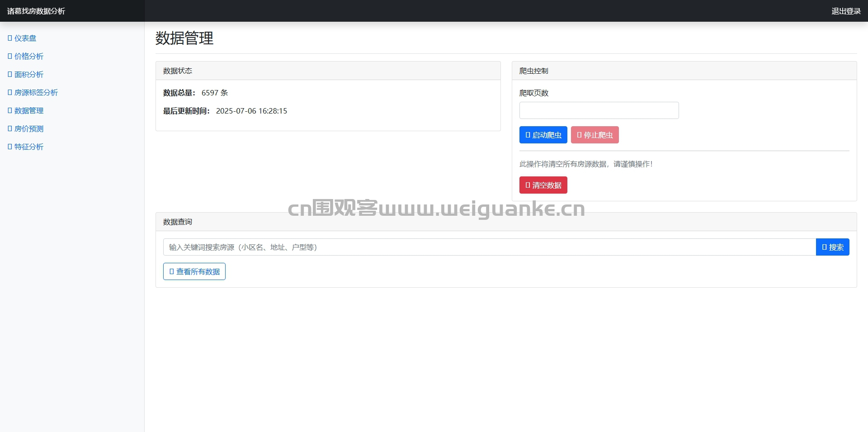Click the icon beside 面积分析

pyautogui.click(x=10, y=74)
